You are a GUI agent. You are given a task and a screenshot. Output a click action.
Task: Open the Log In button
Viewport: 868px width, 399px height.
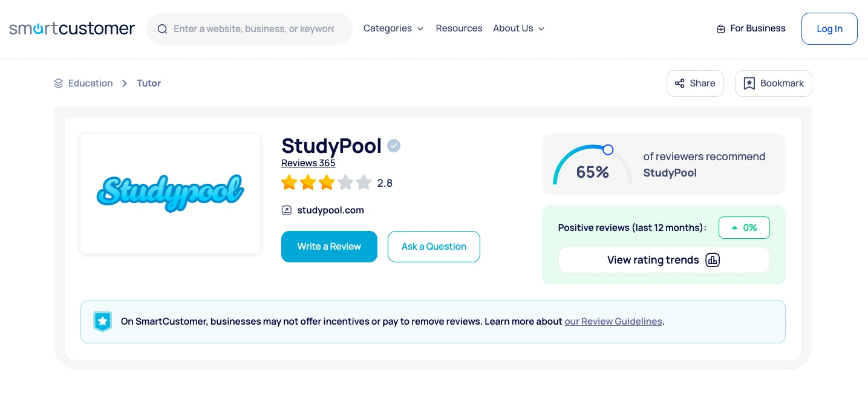click(x=829, y=28)
